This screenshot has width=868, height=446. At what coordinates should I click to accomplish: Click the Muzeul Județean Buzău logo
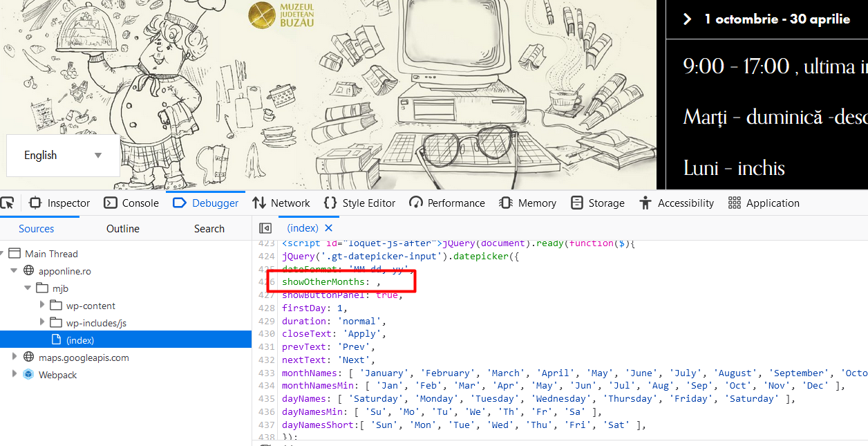tap(281, 16)
